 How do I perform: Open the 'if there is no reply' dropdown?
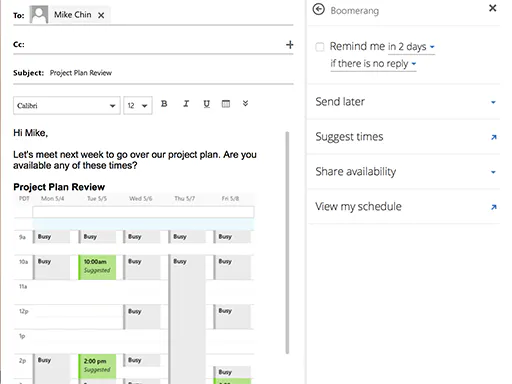pos(373,64)
